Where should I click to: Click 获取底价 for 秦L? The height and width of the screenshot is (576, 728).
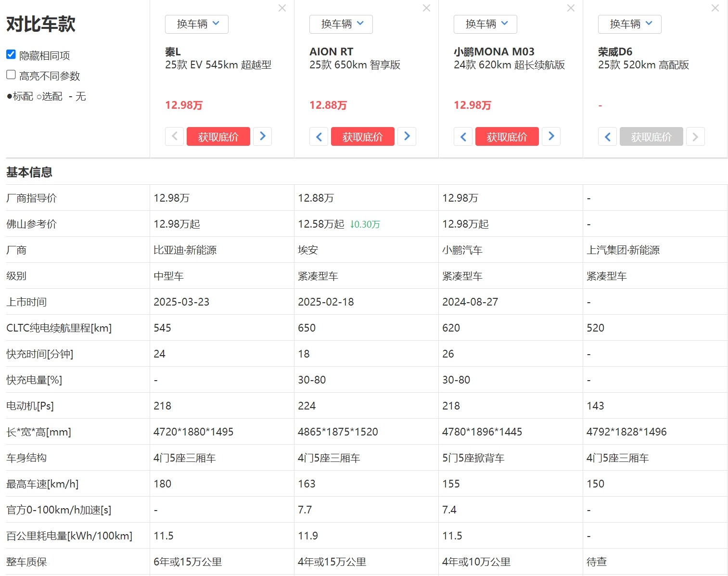point(218,137)
